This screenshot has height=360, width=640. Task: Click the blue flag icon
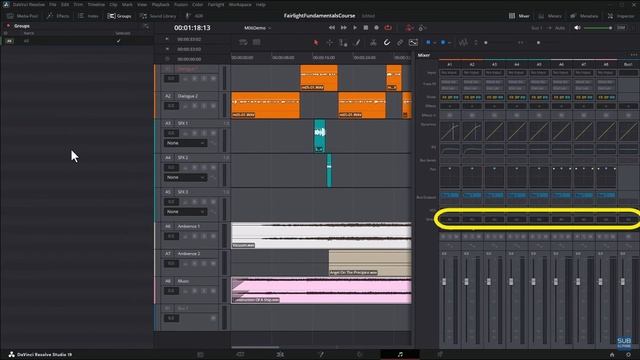click(x=428, y=42)
